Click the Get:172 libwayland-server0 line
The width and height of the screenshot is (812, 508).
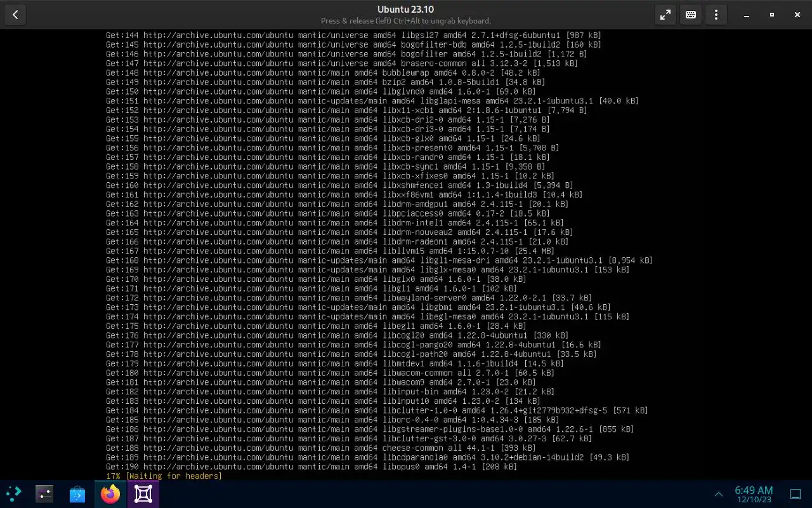pos(349,298)
